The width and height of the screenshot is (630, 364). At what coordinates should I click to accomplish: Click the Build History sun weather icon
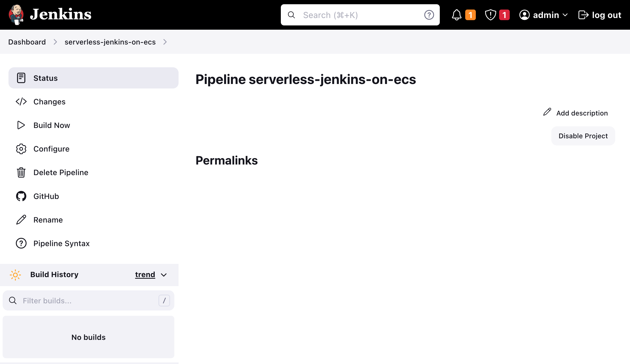(15, 275)
